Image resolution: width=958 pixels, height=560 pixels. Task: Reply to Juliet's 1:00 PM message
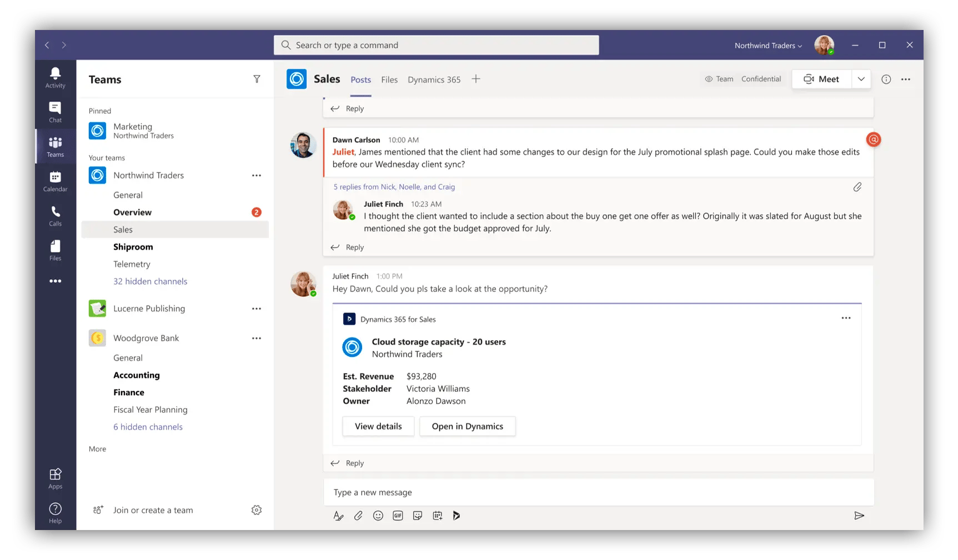pos(348,463)
